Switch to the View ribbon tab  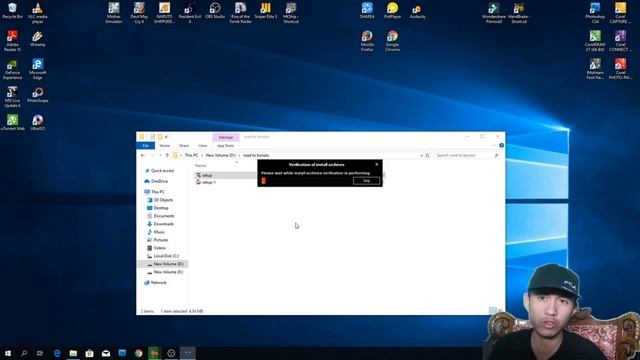[x=202, y=146]
